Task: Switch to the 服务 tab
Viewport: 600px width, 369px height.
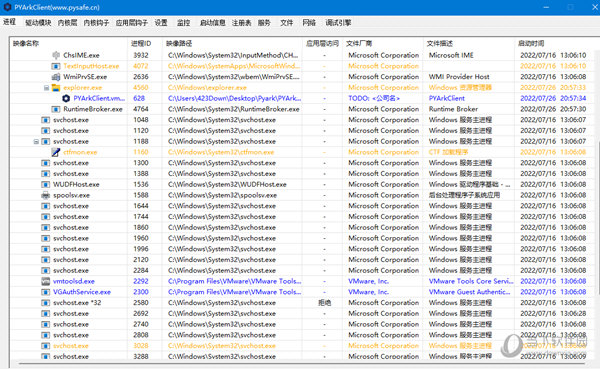Action: pos(264,23)
